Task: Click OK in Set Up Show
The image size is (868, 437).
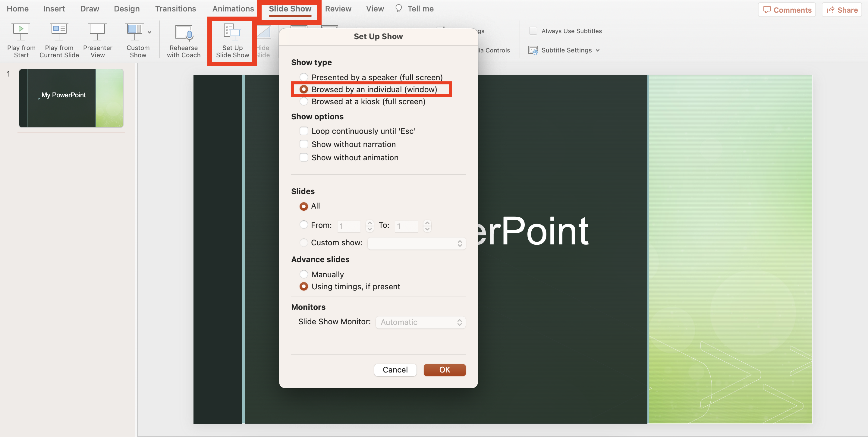Action: (x=445, y=370)
